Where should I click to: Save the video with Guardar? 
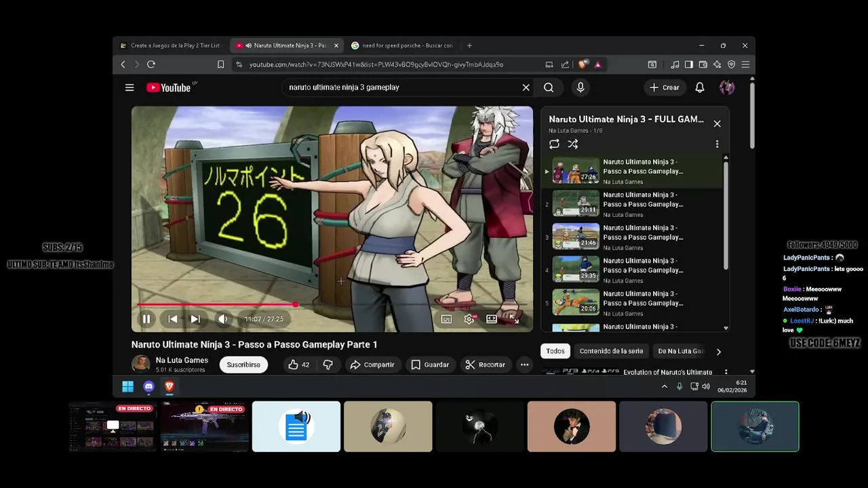pyautogui.click(x=430, y=365)
